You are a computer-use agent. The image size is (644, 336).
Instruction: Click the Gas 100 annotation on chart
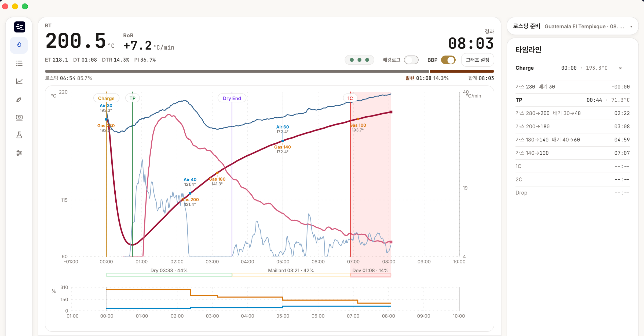(x=358, y=125)
